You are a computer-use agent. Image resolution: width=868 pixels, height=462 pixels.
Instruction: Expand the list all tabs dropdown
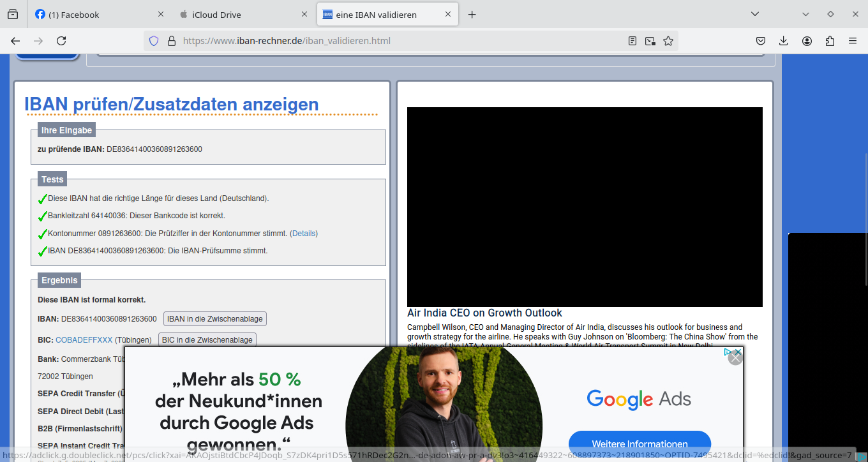(x=755, y=14)
